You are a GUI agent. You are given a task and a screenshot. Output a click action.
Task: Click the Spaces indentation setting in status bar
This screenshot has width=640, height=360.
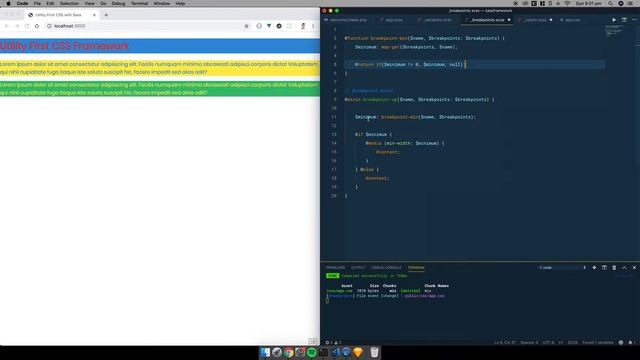point(529,342)
